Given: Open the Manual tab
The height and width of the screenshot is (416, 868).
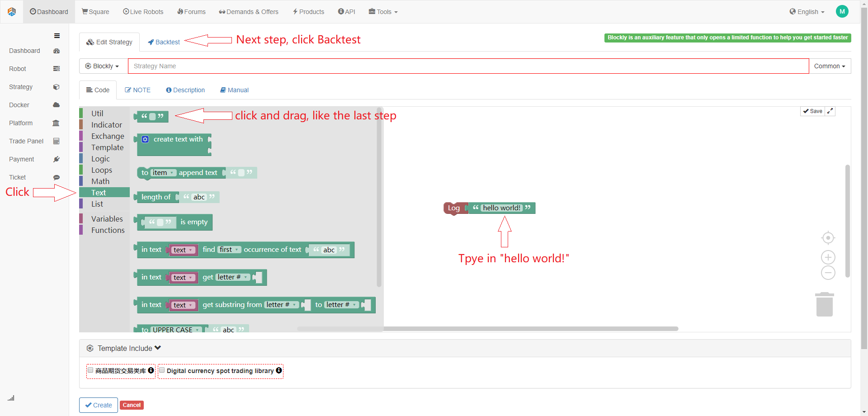Looking at the screenshot, I should (x=234, y=90).
